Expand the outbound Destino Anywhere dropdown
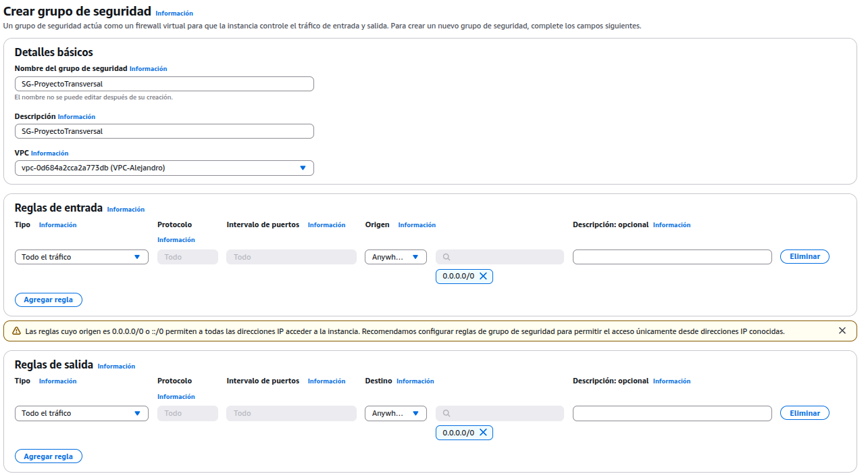 point(395,413)
